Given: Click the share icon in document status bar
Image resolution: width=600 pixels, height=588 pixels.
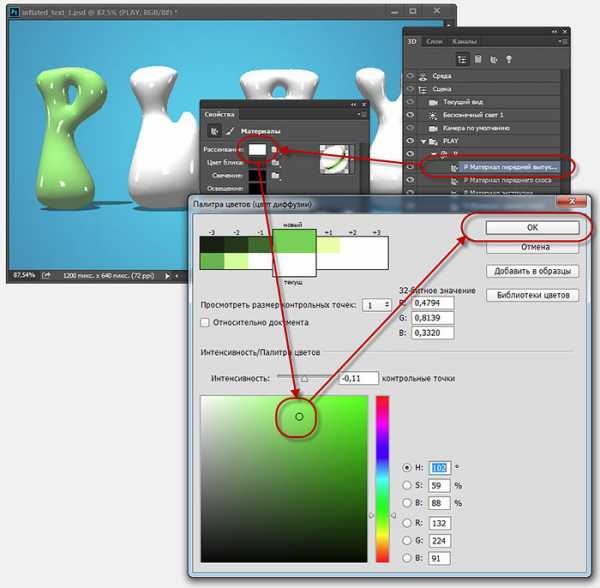Looking at the screenshot, I should tap(46, 275).
